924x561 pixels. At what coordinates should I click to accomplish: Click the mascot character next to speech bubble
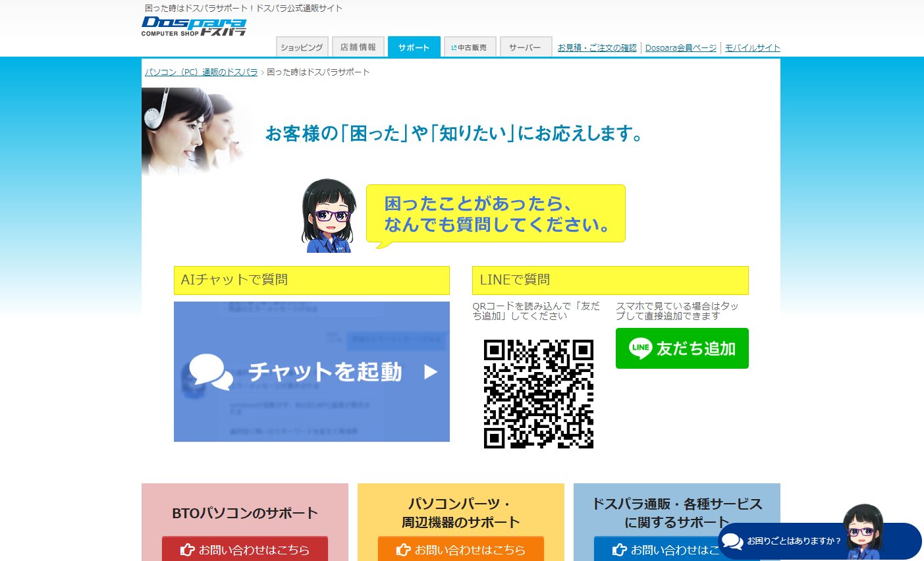pyautogui.click(x=329, y=216)
